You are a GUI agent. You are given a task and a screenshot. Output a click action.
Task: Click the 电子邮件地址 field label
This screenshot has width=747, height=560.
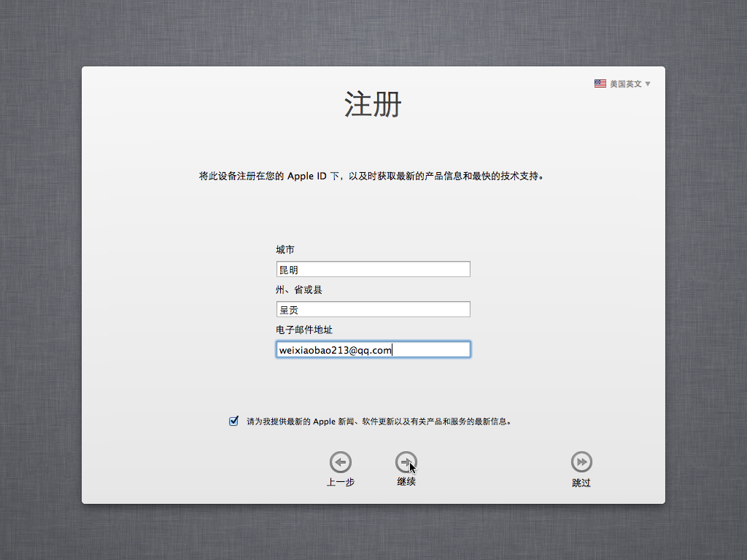(x=304, y=330)
